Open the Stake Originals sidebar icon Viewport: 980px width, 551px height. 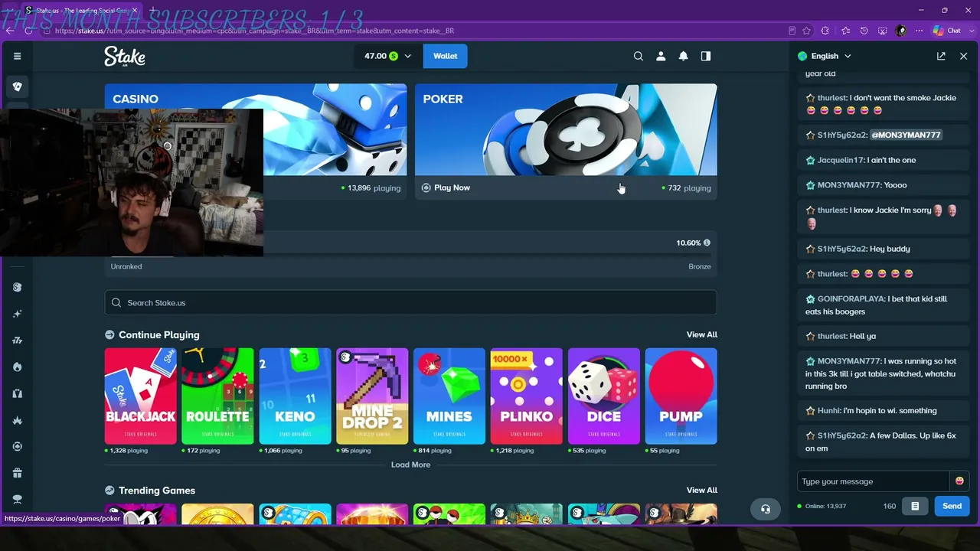tap(17, 287)
